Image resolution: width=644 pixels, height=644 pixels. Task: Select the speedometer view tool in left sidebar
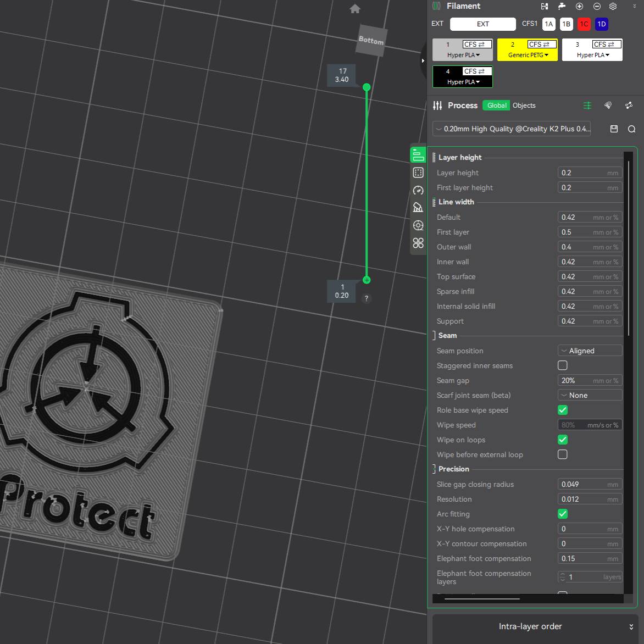click(418, 190)
